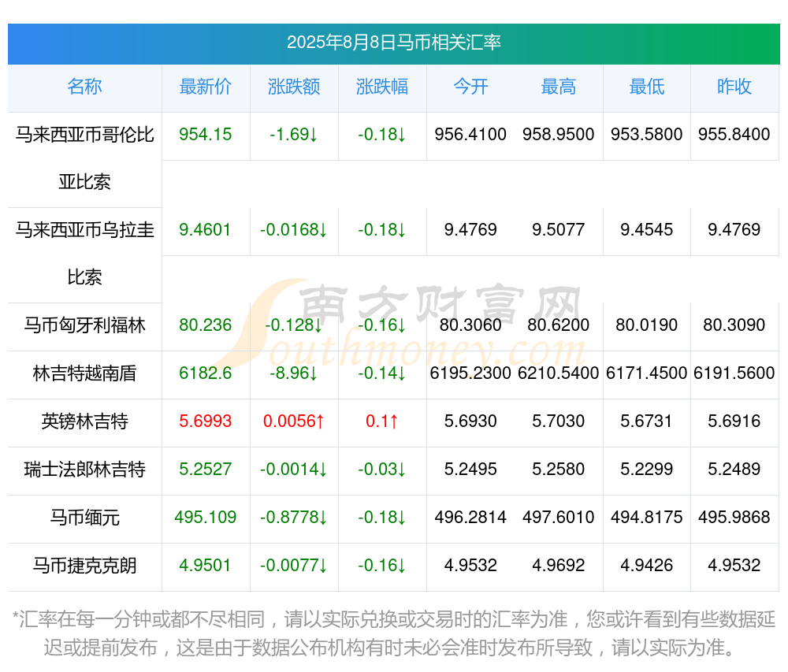Click high value 497.6010

(x=559, y=518)
